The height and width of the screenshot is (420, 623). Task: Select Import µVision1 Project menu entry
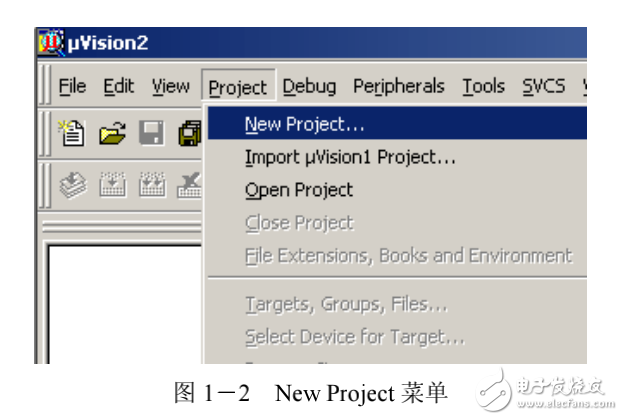pos(350,157)
